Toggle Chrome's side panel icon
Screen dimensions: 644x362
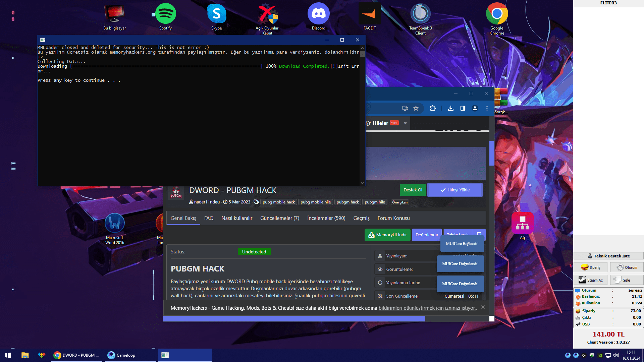click(x=463, y=108)
